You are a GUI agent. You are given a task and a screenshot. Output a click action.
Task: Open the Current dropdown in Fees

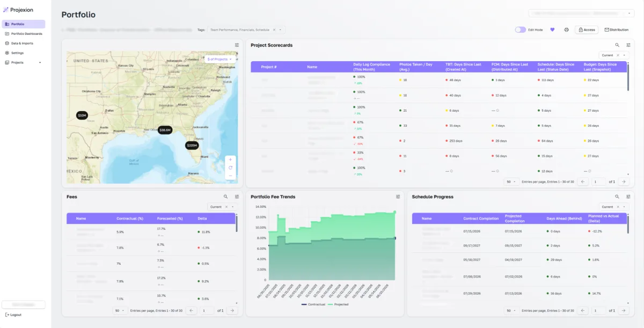pos(233,207)
